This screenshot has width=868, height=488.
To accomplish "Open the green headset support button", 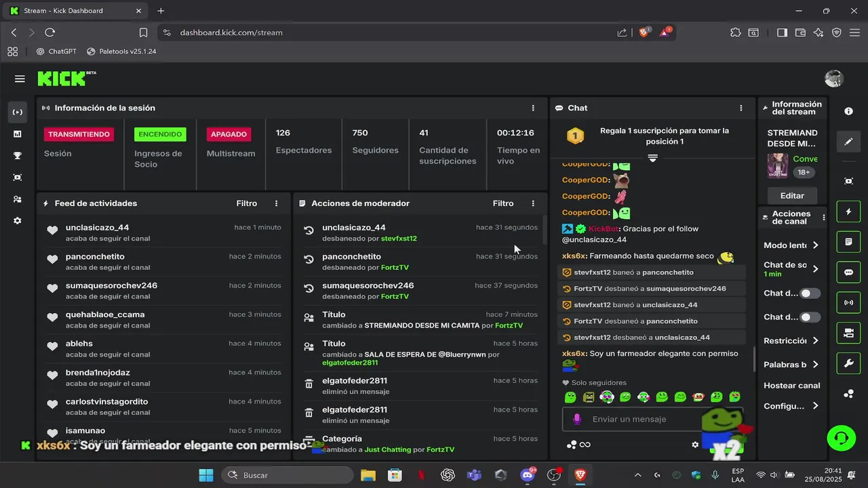I will tap(842, 438).
